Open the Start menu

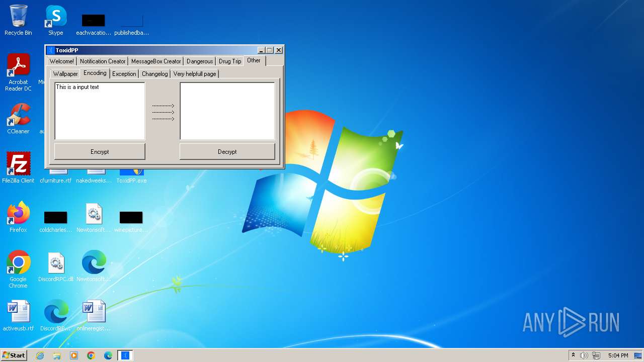pos(14,355)
